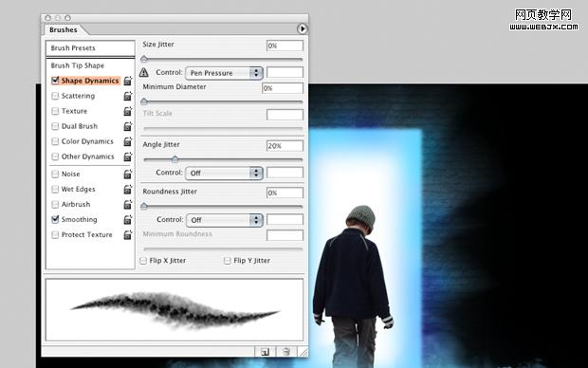Screen dimensions: 588x368
Task: Open the Angle Jitter Control dropdown
Action: [224, 173]
